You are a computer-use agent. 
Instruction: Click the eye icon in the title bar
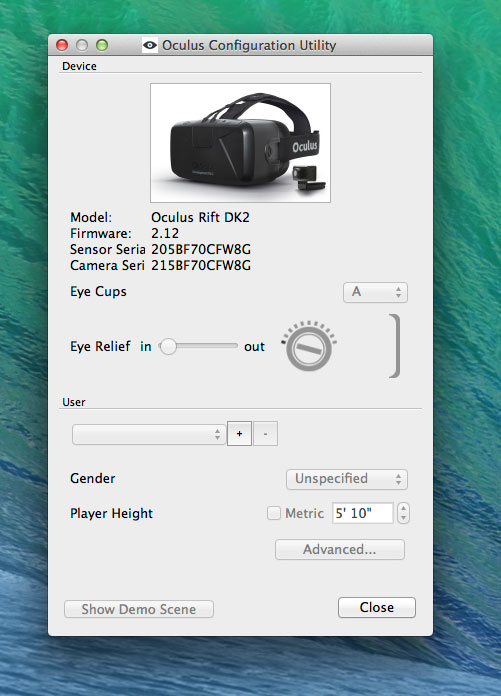click(150, 45)
